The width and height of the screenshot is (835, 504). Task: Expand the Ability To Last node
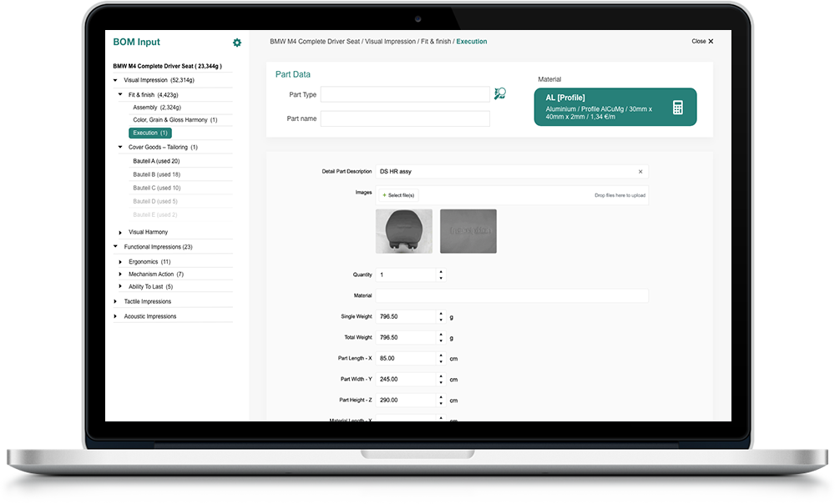coord(120,286)
